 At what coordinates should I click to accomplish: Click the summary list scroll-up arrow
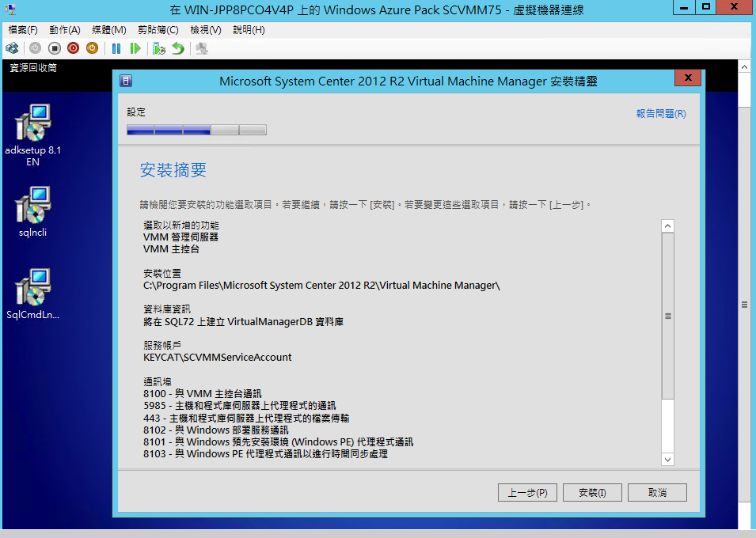(668, 226)
